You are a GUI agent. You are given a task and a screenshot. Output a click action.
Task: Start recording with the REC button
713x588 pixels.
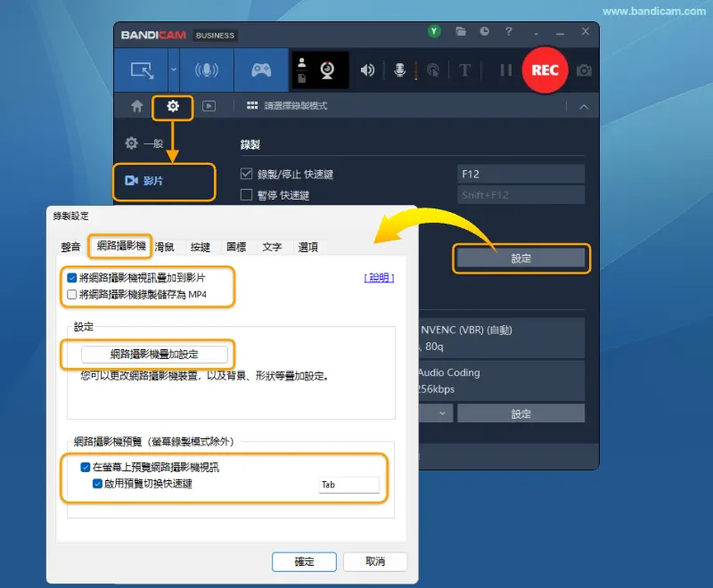click(x=545, y=70)
